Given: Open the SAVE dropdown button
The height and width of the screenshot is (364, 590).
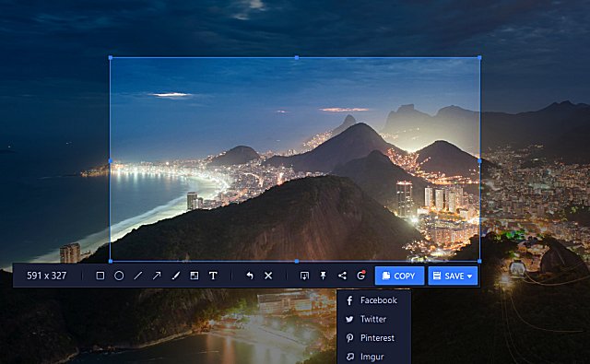Looking at the screenshot, I should tap(453, 276).
